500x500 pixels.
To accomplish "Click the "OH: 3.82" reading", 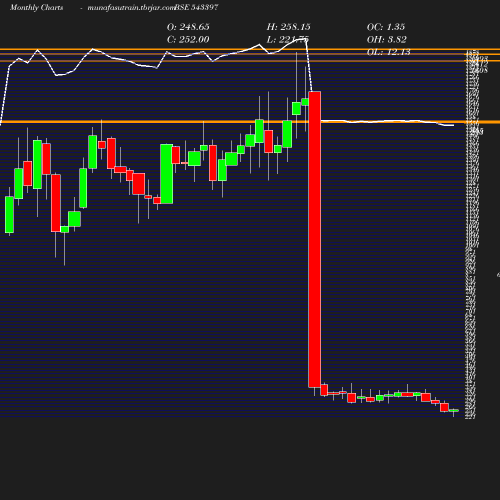I will coord(387,40).
